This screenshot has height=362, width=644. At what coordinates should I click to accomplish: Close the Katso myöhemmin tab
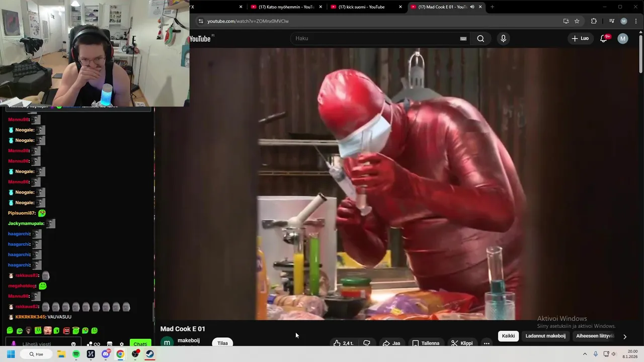320,7
